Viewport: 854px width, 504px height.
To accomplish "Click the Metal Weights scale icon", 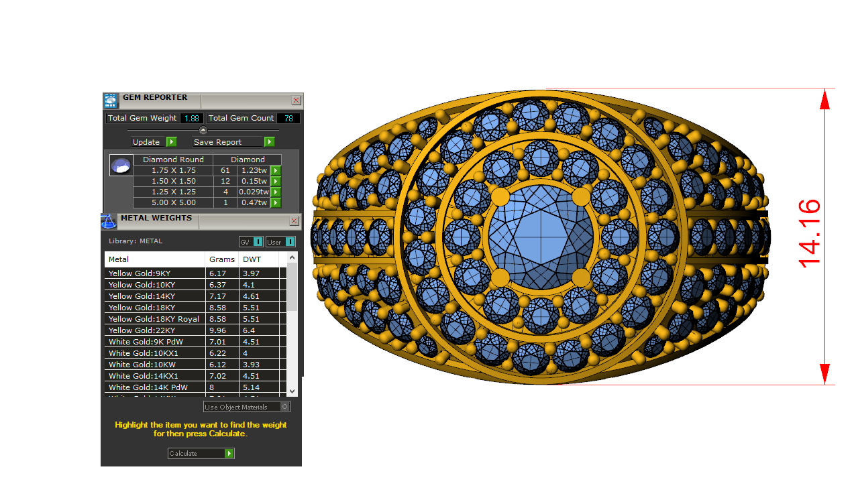I will tap(109, 221).
